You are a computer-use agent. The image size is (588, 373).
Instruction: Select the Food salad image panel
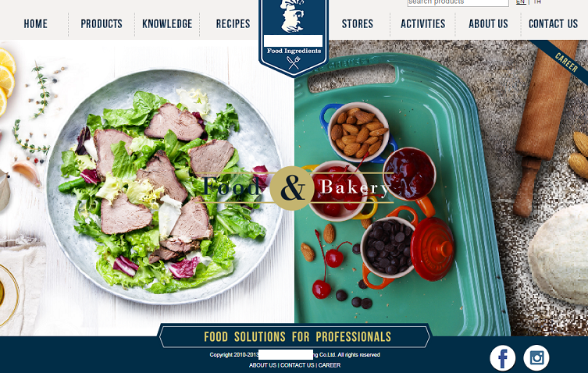(x=147, y=187)
